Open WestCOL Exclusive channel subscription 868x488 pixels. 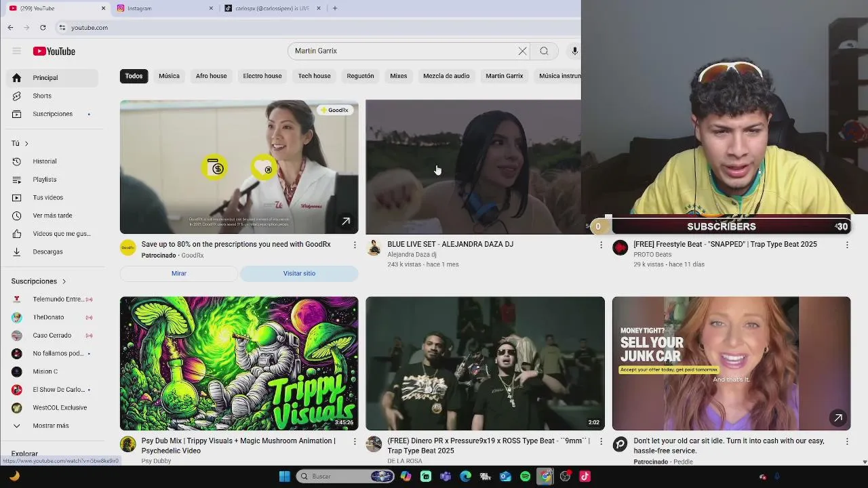[x=52, y=407]
